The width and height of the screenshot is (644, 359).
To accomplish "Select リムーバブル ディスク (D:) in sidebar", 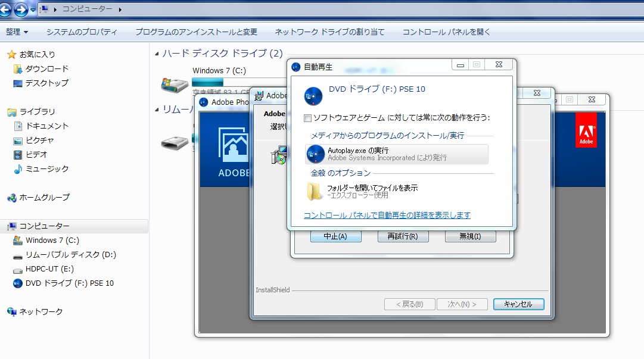I will click(x=71, y=255).
